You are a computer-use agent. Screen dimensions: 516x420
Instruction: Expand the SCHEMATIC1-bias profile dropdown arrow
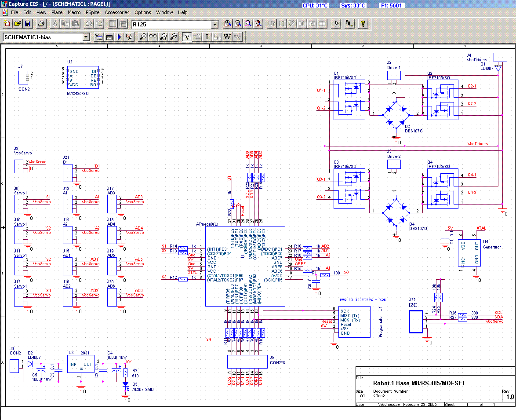86,37
